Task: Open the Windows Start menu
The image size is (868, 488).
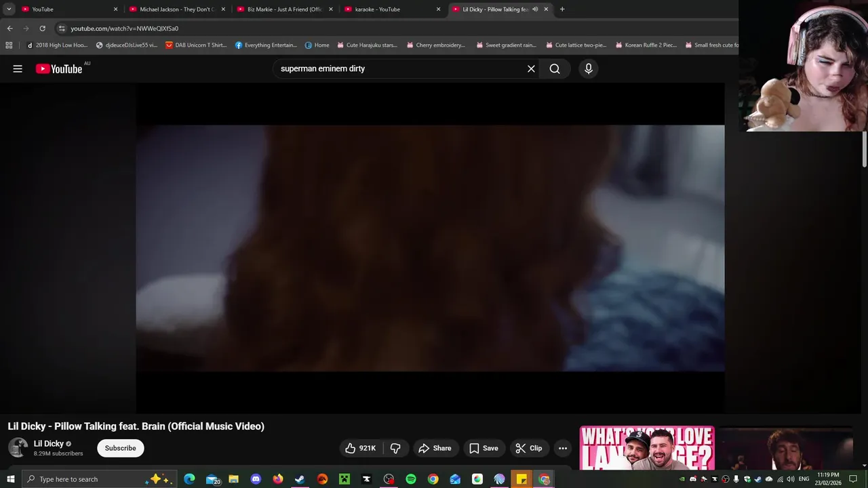Action: pos(10,479)
